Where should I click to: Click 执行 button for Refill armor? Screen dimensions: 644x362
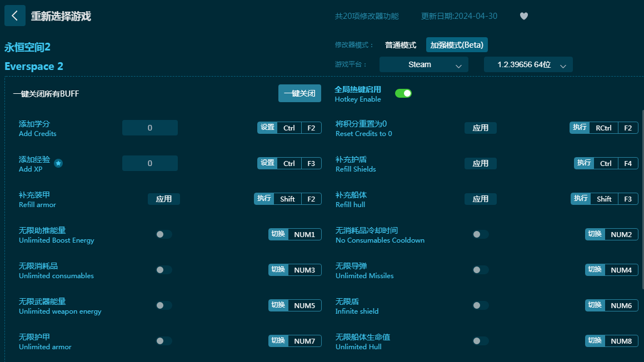pyautogui.click(x=264, y=199)
